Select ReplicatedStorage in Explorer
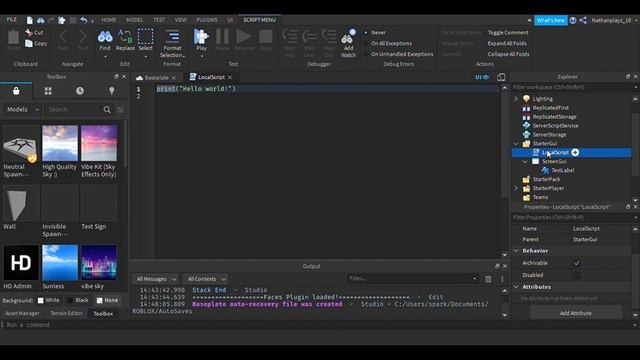 coord(554,117)
